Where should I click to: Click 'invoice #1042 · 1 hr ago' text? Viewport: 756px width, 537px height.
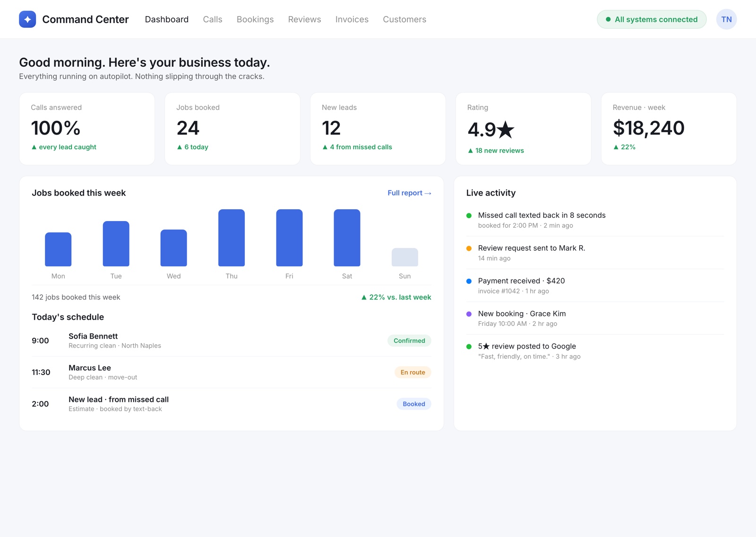514,291
